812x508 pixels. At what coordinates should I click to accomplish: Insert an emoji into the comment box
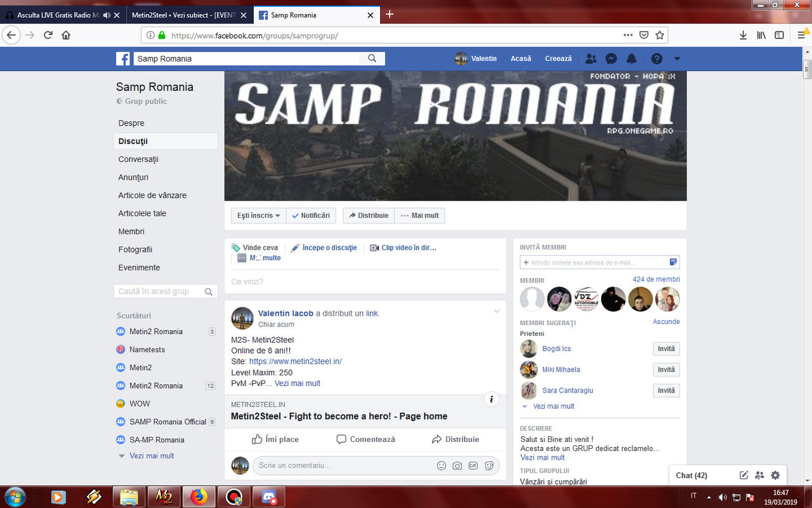tap(441, 465)
